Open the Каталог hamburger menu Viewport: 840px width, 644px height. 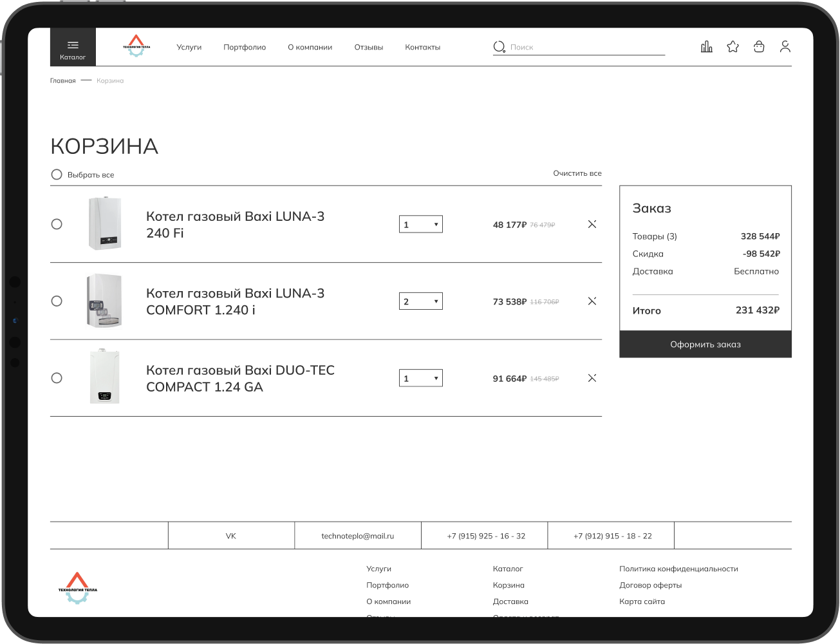coord(73,47)
